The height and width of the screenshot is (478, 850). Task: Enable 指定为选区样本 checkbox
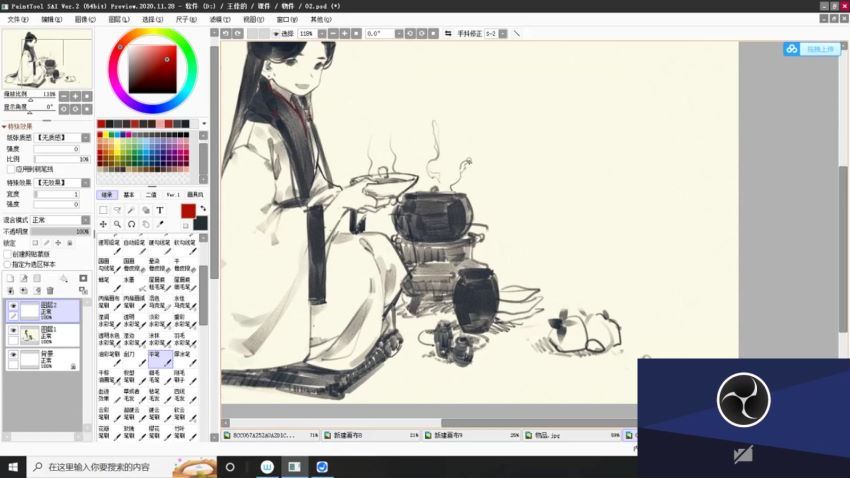(8, 264)
